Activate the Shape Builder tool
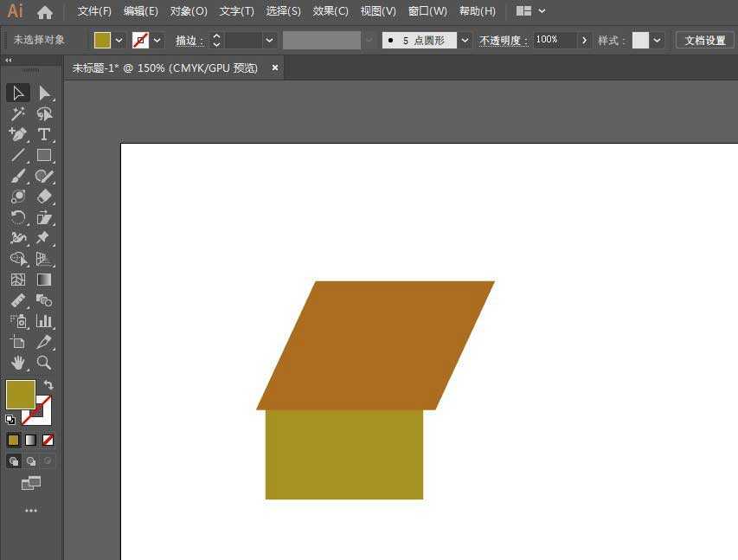The height and width of the screenshot is (560, 738). (17, 259)
